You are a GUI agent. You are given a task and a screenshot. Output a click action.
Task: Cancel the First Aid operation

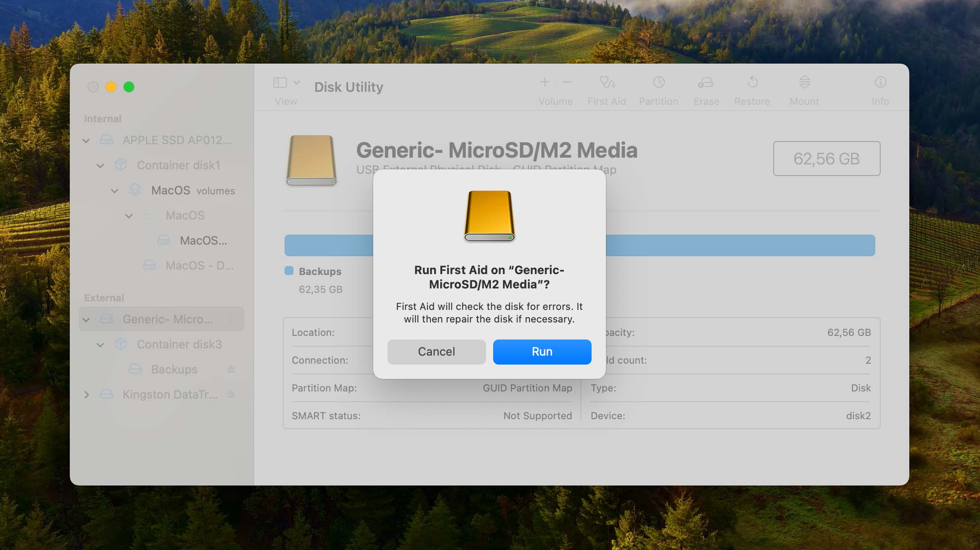coord(436,351)
